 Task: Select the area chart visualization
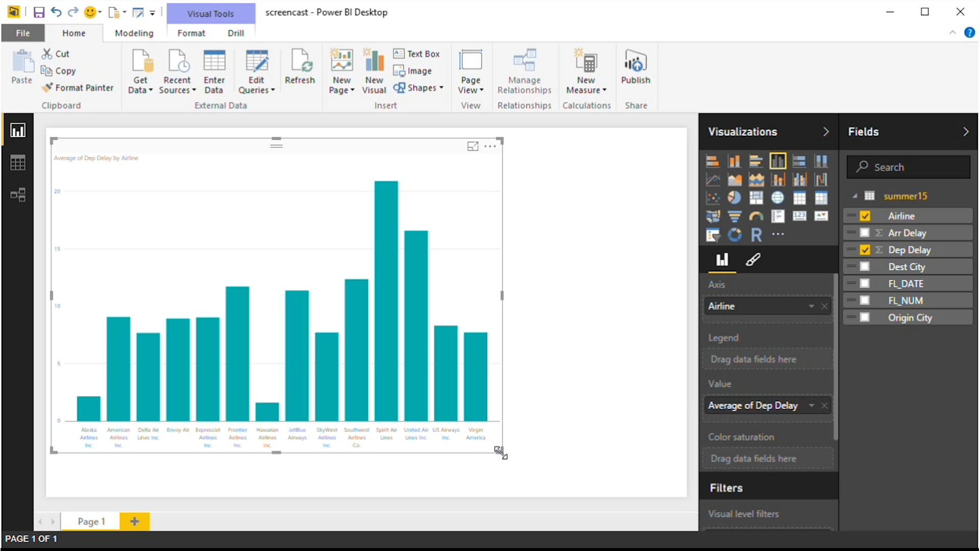click(734, 180)
